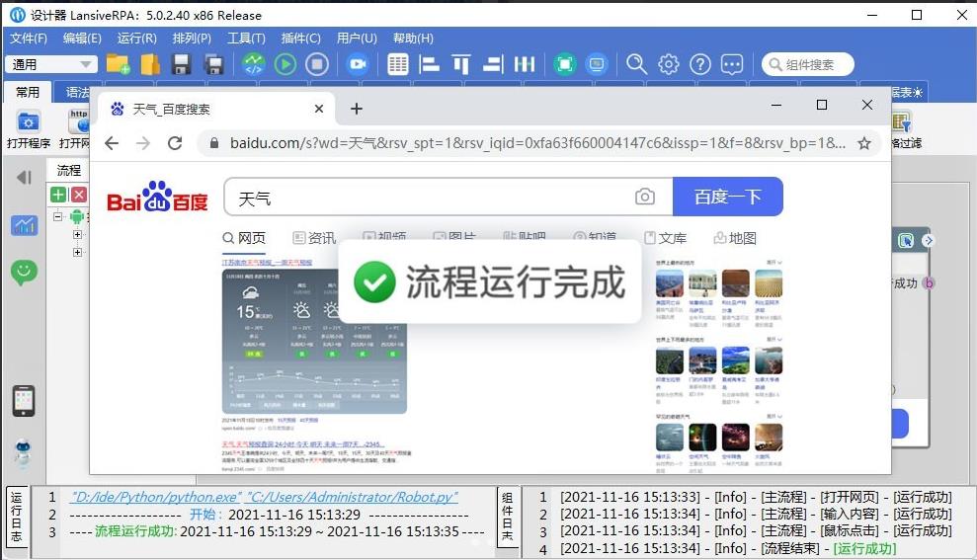Open the 通用 dropdown selector
Image resolution: width=977 pixels, height=560 pixels.
[51, 64]
